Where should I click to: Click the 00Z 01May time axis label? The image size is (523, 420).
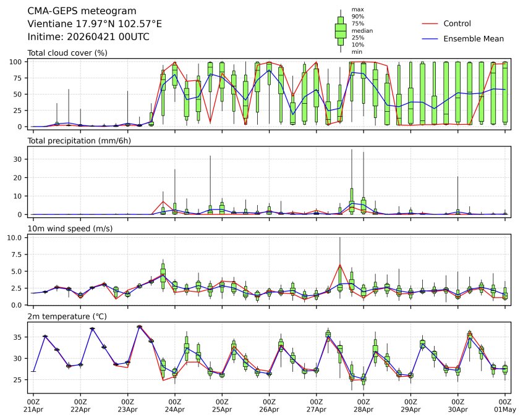(505, 405)
